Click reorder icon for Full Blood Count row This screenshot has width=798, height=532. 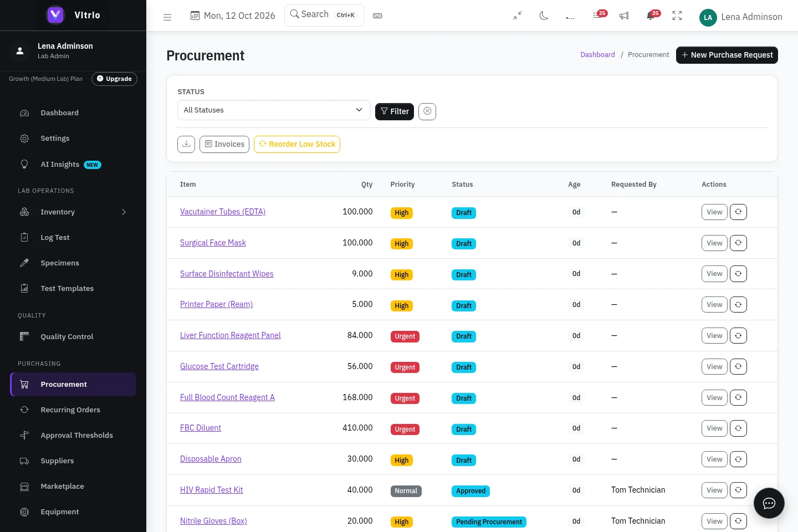point(738,398)
